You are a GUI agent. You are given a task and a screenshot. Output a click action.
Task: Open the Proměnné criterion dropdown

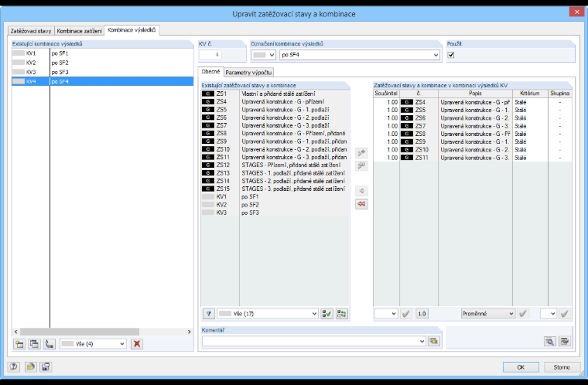[x=488, y=314]
